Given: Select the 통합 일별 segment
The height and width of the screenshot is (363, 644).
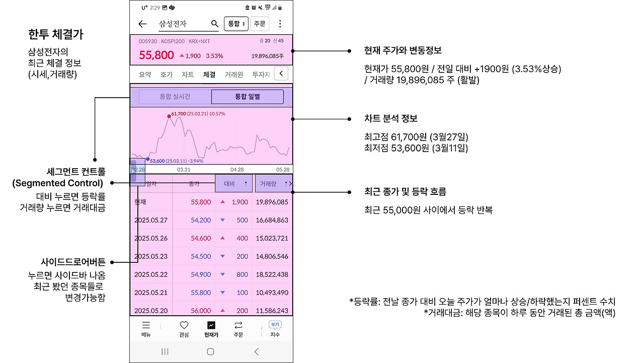Looking at the screenshot, I should [x=248, y=96].
